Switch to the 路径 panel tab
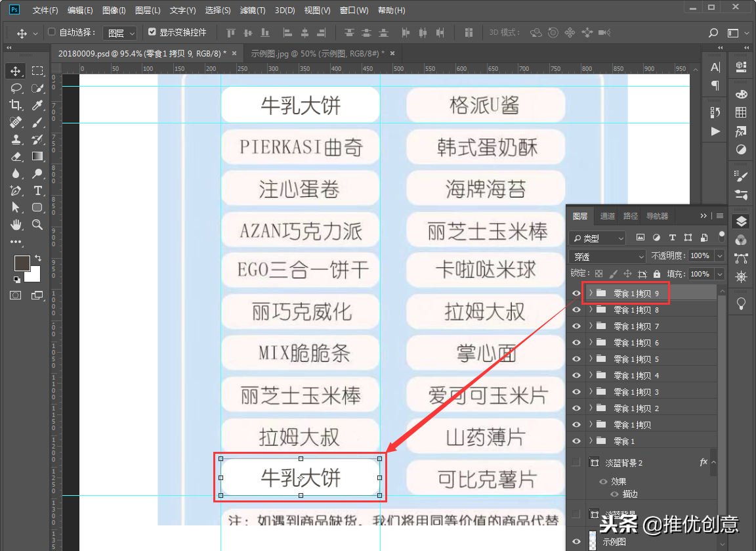This screenshot has width=756, height=551. point(630,216)
